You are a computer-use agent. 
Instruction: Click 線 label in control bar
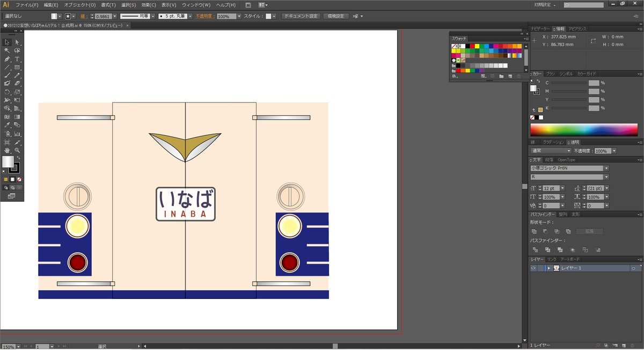pyautogui.click(x=83, y=16)
